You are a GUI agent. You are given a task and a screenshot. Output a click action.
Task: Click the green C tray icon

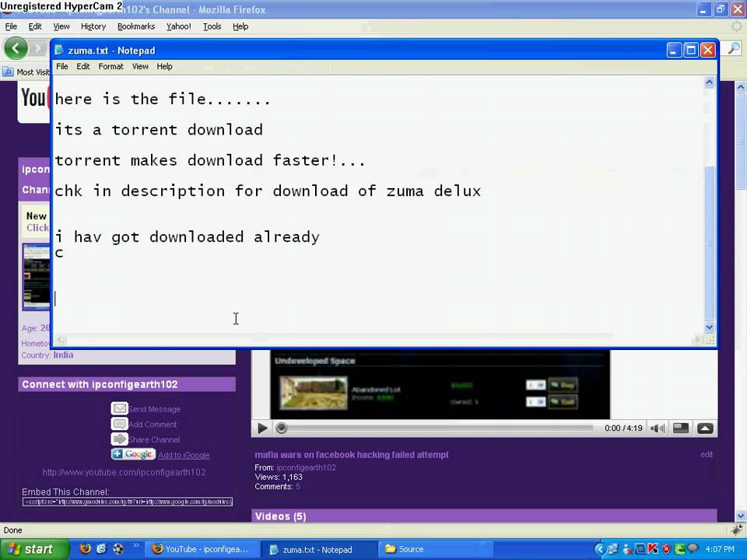pyautogui.click(x=679, y=549)
